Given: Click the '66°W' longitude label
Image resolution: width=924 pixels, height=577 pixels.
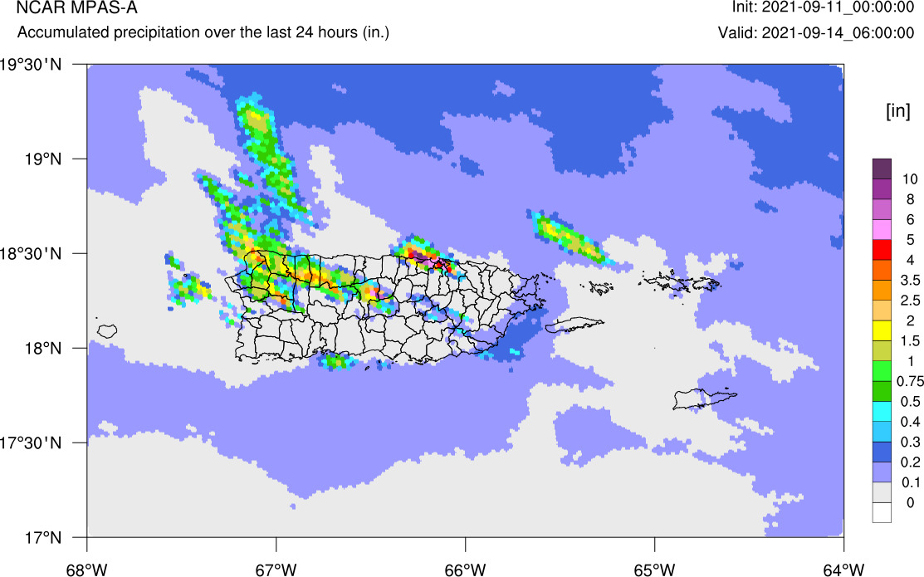Looking at the screenshot, I should 466,570.
